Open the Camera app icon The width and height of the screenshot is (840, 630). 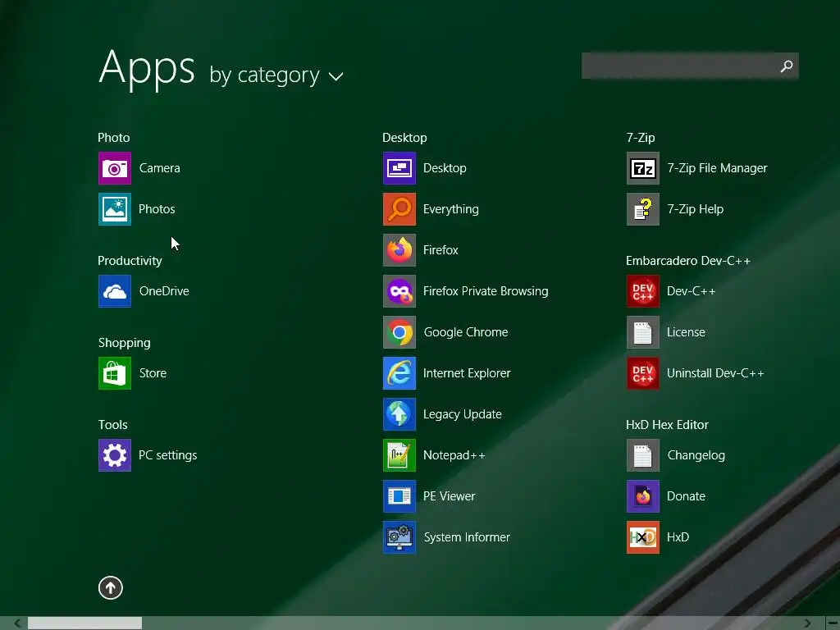(115, 168)
